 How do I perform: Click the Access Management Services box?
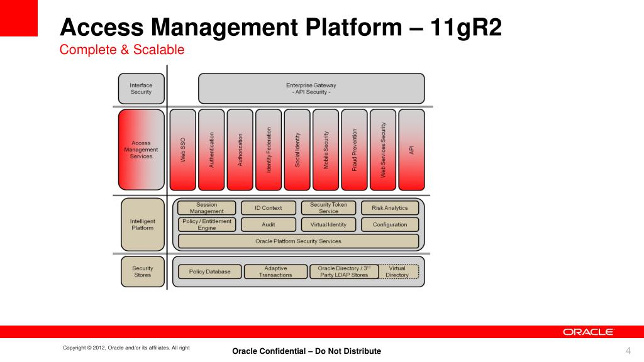[142, 150]
